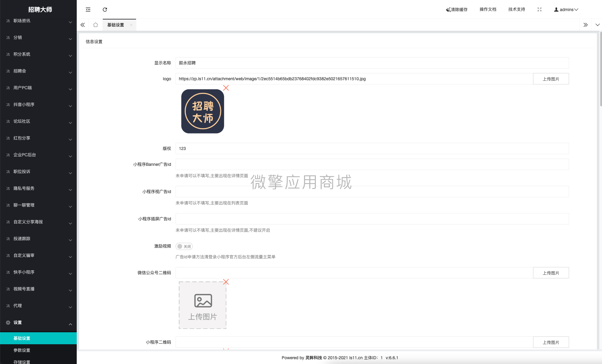Click the 清除缓存 broom icon

(x=448, y=10)
